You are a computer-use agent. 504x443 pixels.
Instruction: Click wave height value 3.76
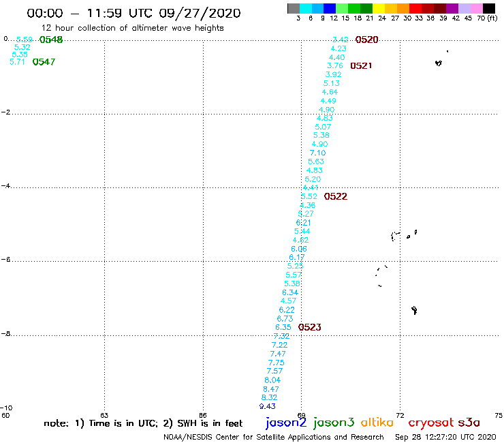[335, 65]
